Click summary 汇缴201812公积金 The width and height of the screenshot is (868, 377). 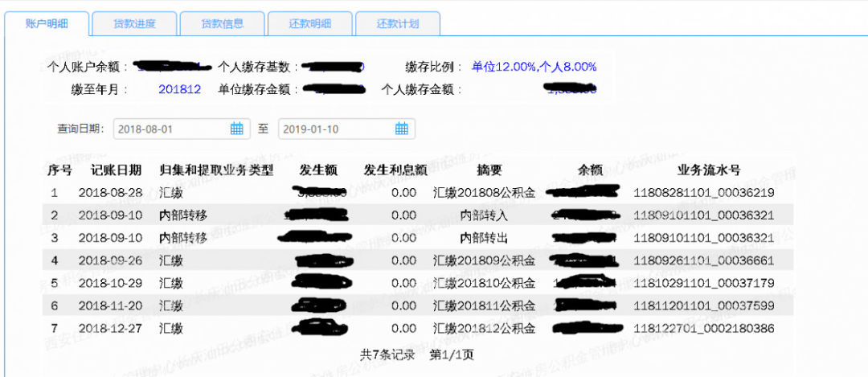[485, 329]
